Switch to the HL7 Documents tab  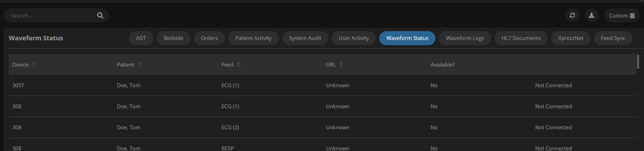(521, 38)
